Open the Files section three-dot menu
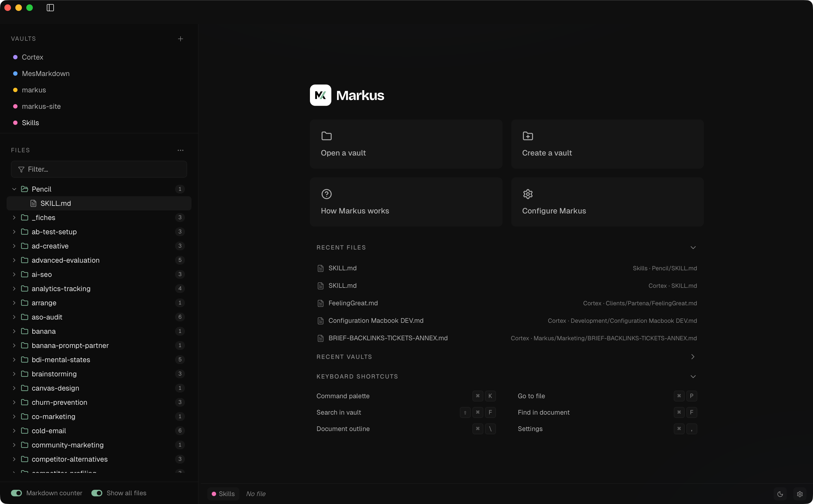Viewport: 813px width, 504px height. coord(181,150)
